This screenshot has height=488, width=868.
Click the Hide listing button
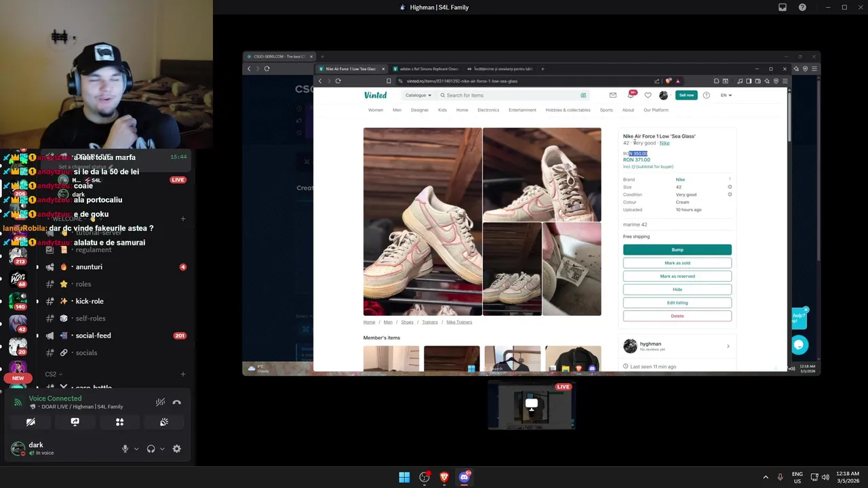point(677,289)
